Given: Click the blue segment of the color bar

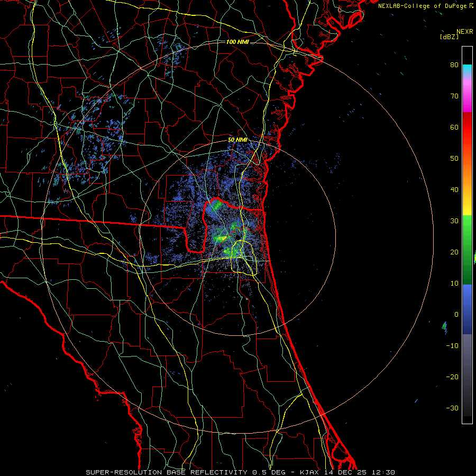Looking at the screenshot, I should [x=467, y=309].
